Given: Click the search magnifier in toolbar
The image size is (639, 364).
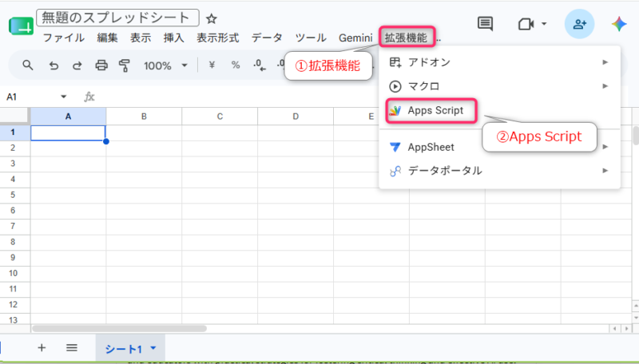Looking at the screenshot, I should click(28, 65).
